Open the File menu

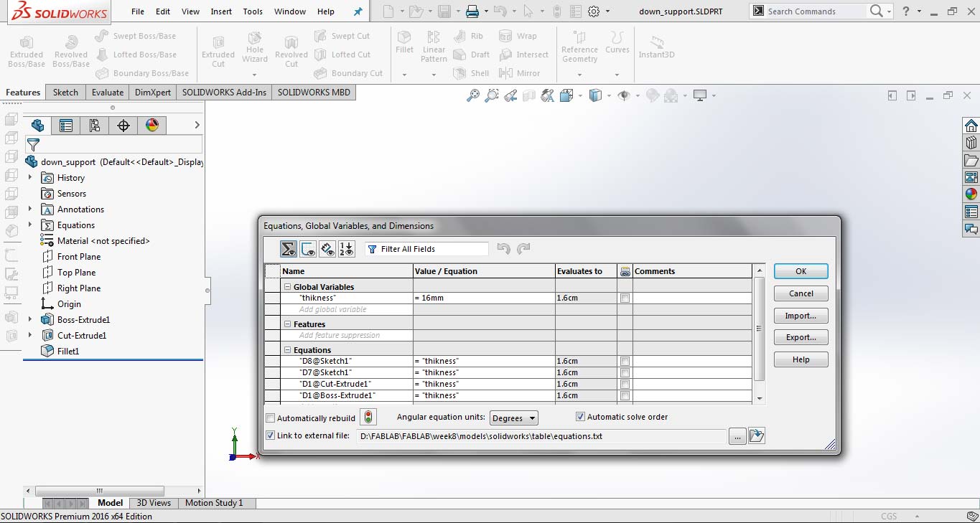coord(138,11)
